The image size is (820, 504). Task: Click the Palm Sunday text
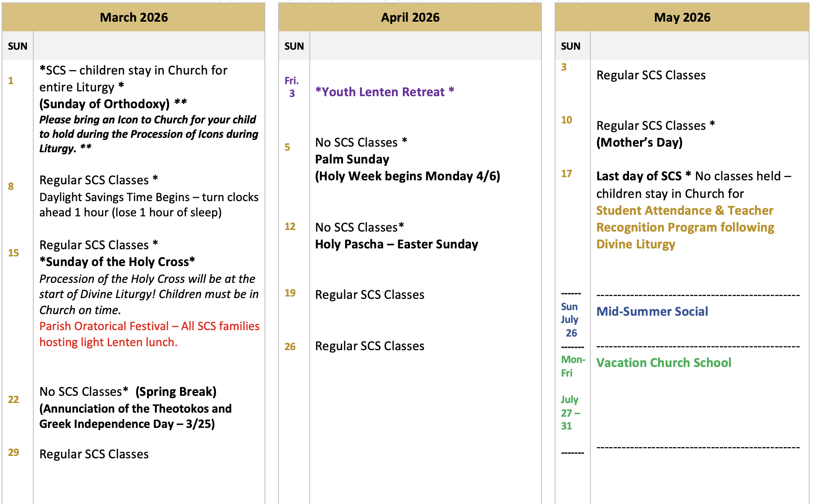352,159
